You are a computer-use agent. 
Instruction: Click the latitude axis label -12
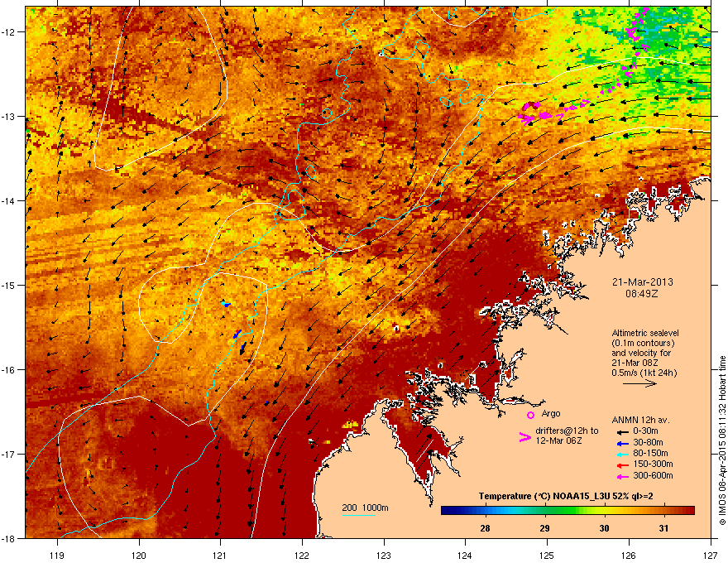click(x=8, y=31)
